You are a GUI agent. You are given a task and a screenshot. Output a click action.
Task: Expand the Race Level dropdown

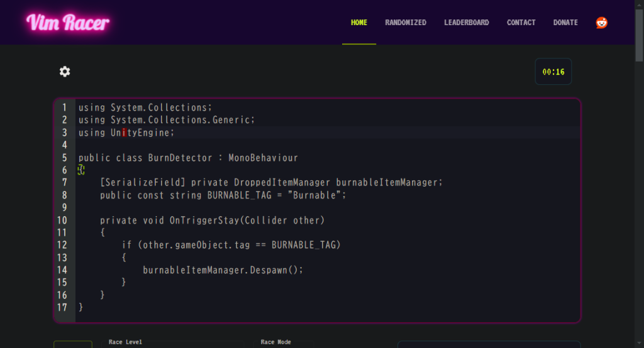coord(177,344)
